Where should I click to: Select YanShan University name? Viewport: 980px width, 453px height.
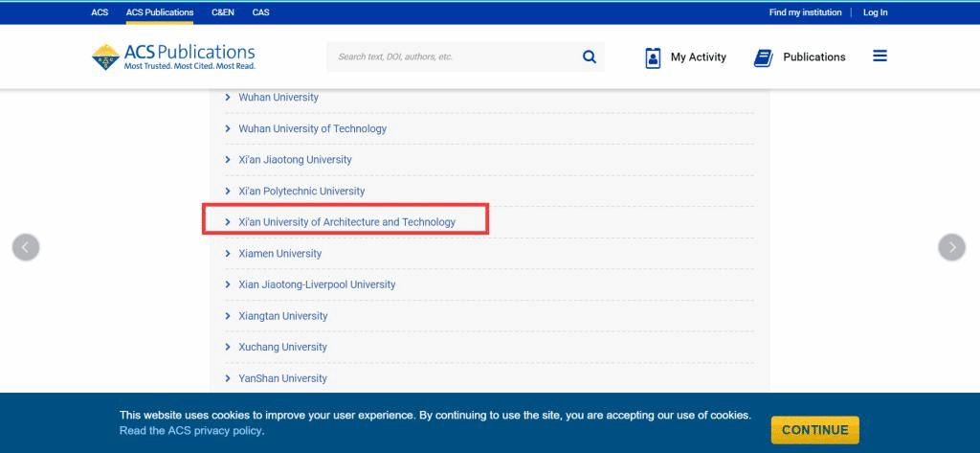click(282, 378)
